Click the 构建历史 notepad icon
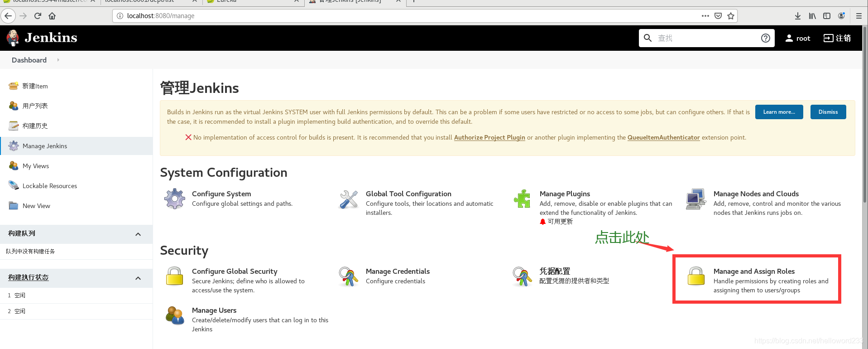 pyautogui.click(x=14, y=126)
